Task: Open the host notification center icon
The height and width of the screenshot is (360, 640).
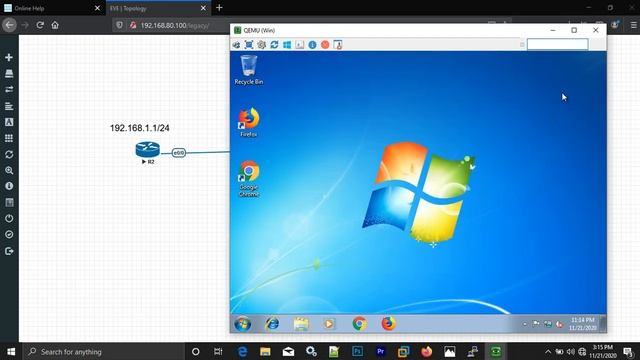Action: point(629,351)
